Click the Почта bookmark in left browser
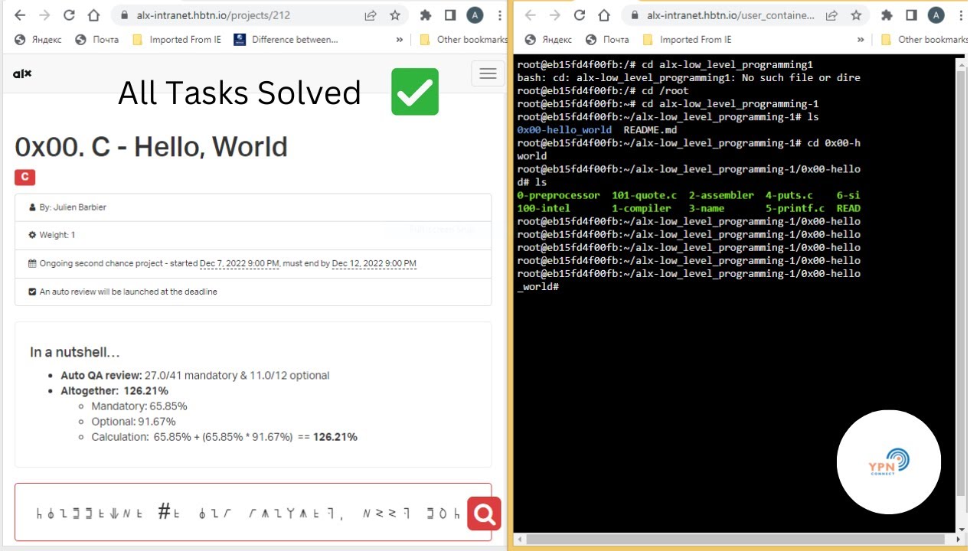Viewport: 980px width, 551px height. coord(96,40)
